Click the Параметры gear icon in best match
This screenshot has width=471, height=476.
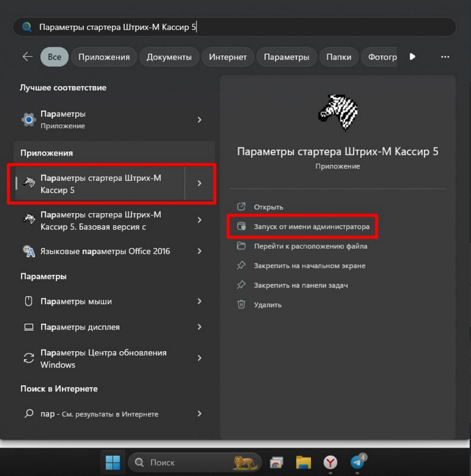point(29,120)
